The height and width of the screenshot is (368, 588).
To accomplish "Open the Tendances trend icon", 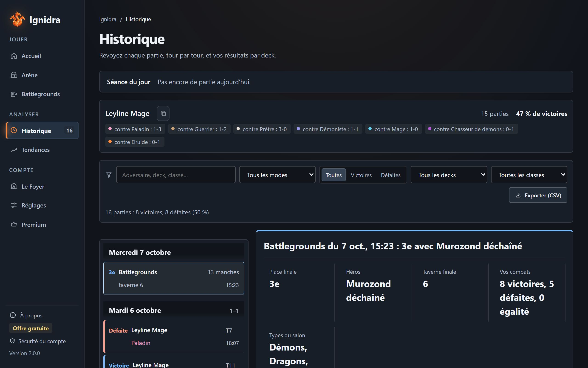I will [14, 150].
